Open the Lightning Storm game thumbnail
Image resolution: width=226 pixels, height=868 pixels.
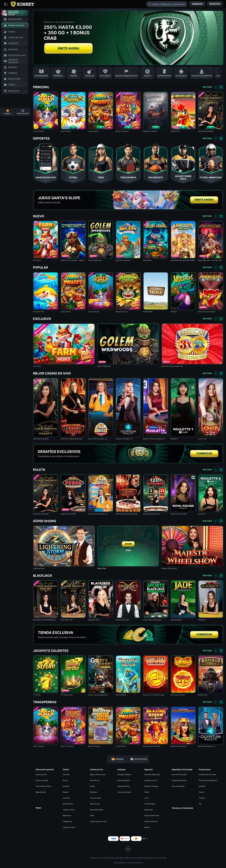coord(64,546)
